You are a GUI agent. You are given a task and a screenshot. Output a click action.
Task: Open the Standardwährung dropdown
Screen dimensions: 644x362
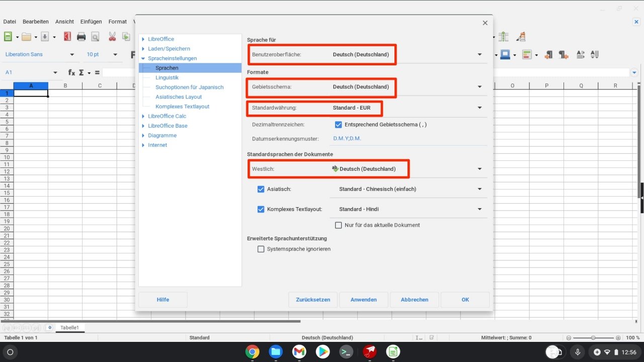479,108
